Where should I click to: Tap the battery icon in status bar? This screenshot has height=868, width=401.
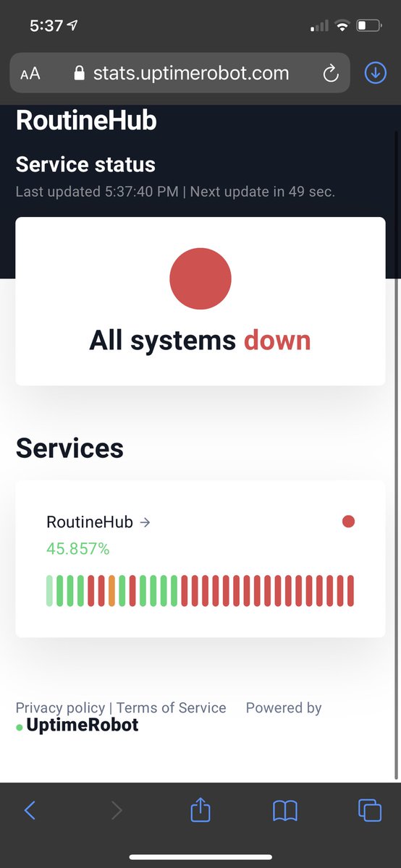pyautogui.click(x=369, y=26)
